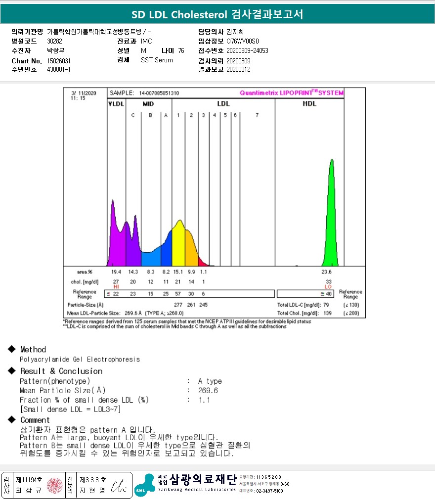Click the red LO flag under HDL
The width and height of the screenshot is (435, 504).
click(x=328, y=287)
